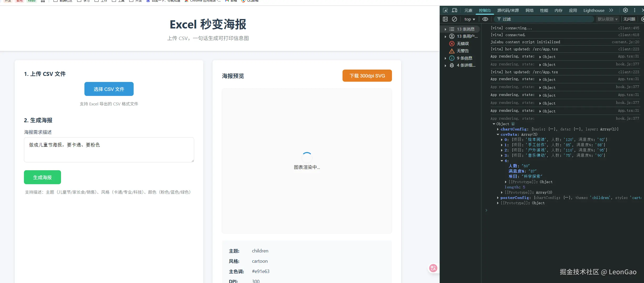Click the 下载 300dpi SVG button
Screen dimensions: 644x283
point(367,76)
